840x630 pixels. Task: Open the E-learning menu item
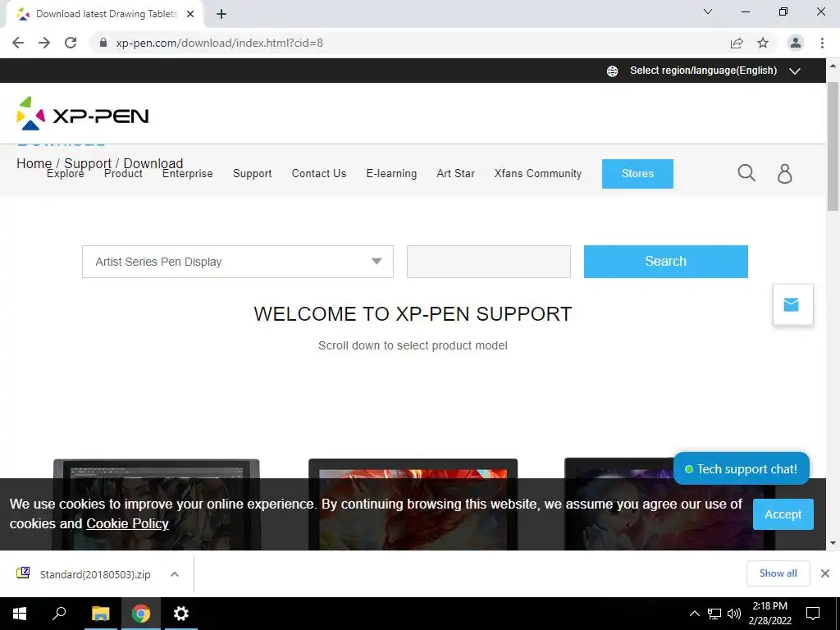pos(391,174)
